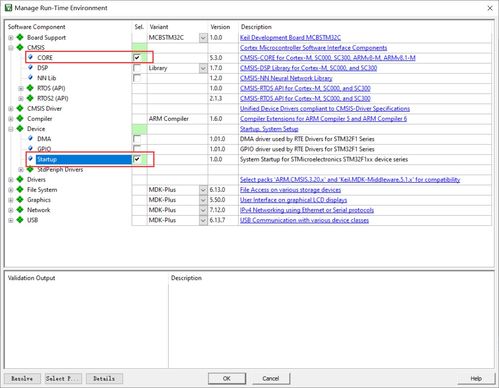Select the StdPeriph Drivers tree row

[x=60, y=169]
